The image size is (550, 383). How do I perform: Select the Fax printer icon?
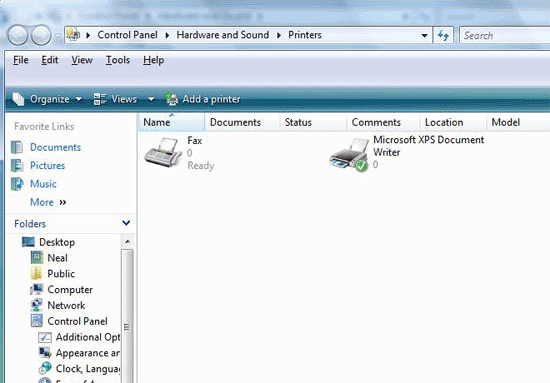point(163,153)
